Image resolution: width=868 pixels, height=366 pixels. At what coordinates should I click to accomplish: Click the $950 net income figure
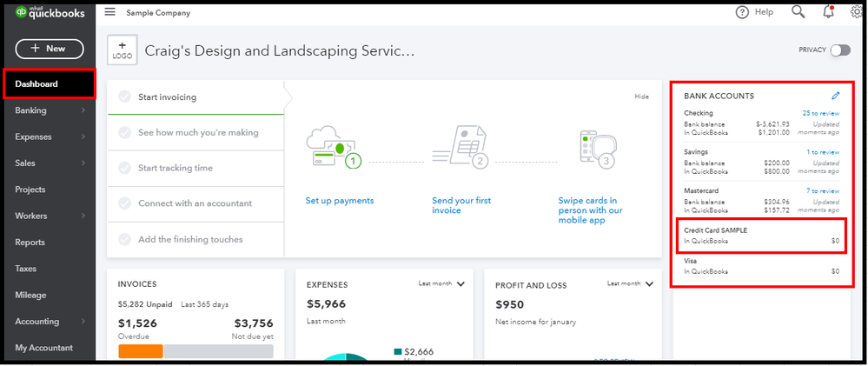click(x=509, y=304)
